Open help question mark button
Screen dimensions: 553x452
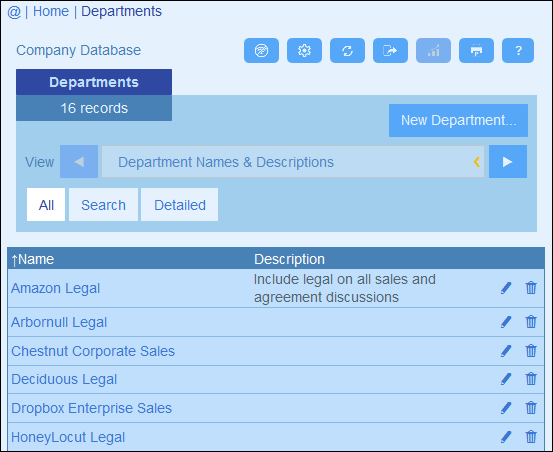coord(518,51)
